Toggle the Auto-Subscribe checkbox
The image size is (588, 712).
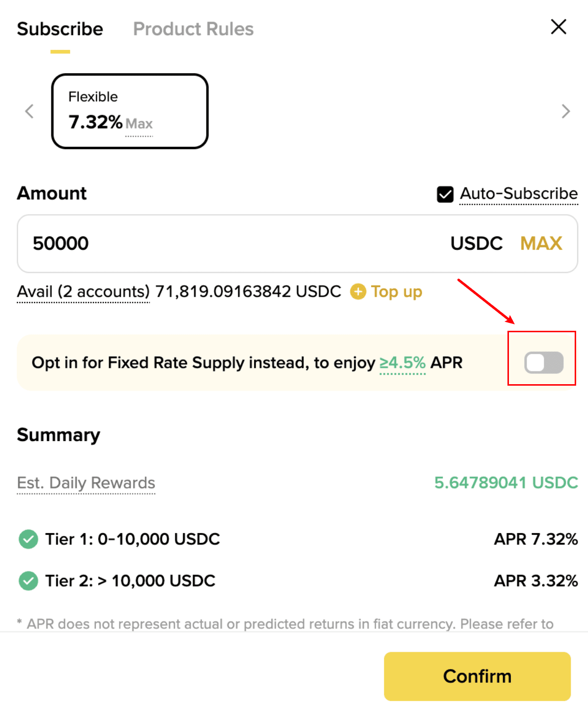pos(445,194)
